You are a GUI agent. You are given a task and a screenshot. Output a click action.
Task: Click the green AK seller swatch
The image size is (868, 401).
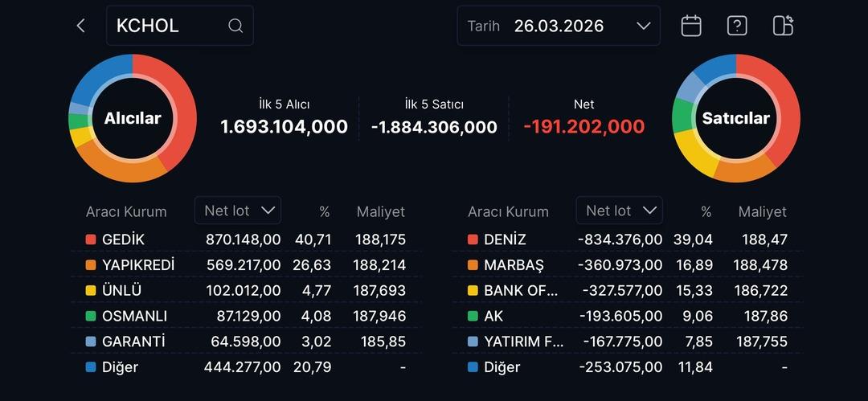[x=473, y=317]
